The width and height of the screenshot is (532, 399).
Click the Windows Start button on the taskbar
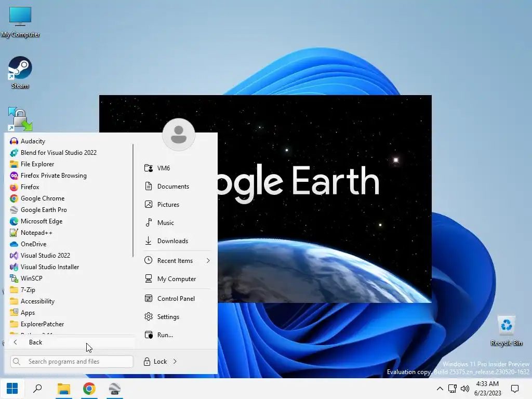click(12, 389)
